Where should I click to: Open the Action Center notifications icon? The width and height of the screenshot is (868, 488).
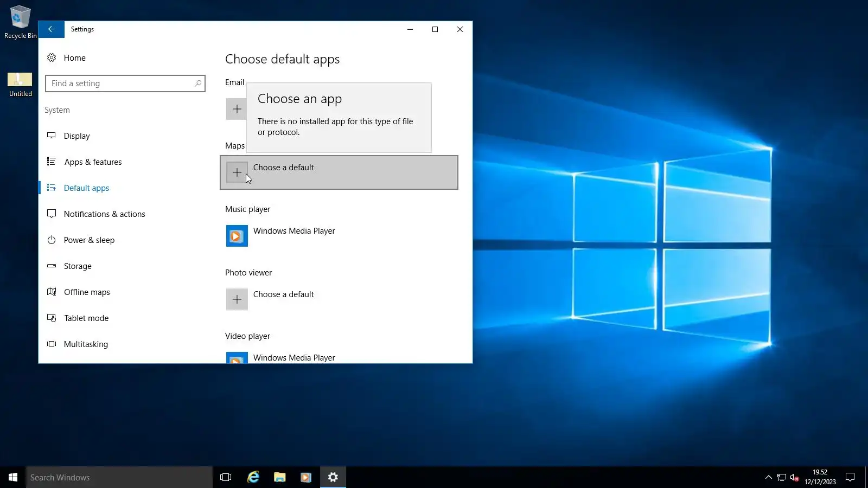[850, 477]
